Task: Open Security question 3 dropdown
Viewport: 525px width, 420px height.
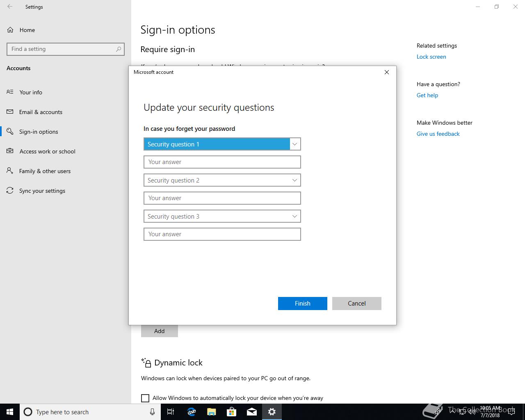Action: pyautogui.click(x=222, y=216)
